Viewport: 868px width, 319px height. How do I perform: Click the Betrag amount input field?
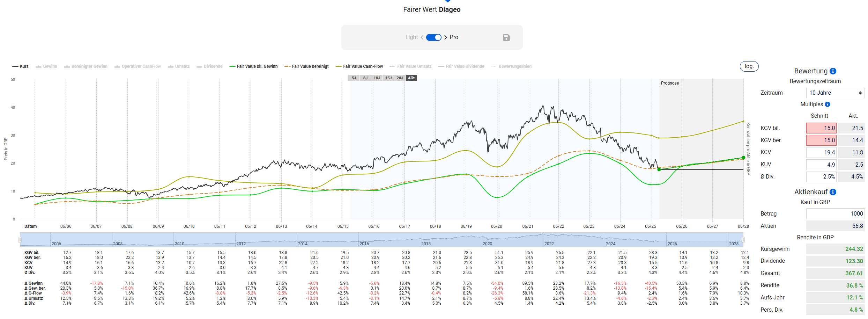[x=835, y=214]
